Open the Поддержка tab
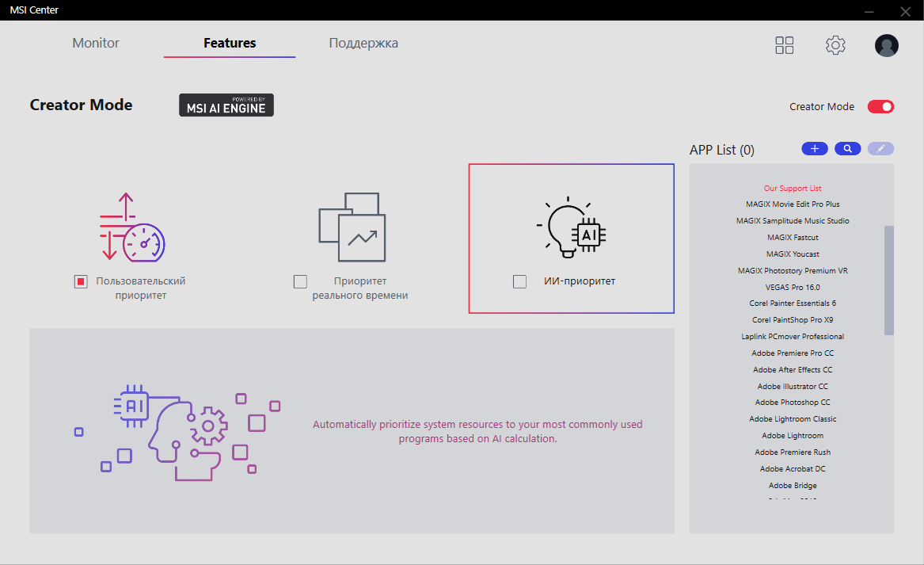The height and width of the screenshot is (565, 924). pos(363,43)
